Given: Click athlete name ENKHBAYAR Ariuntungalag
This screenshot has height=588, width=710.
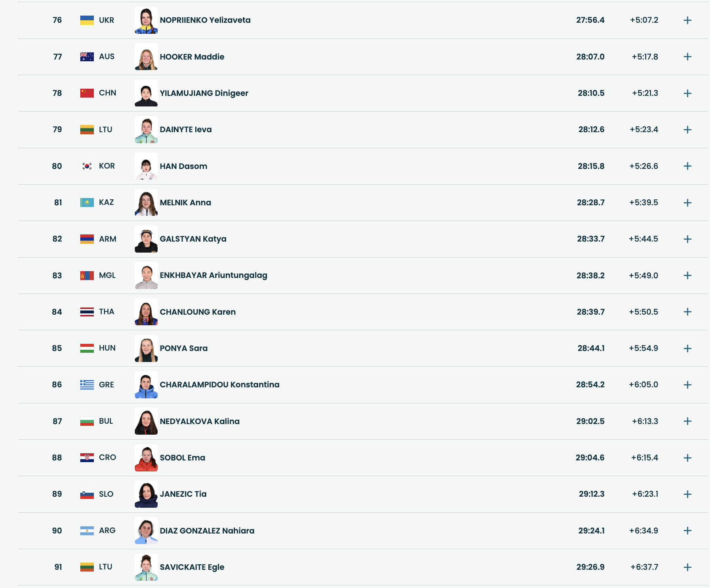Looking at the screenshot, I should pyautogui.click(x=213, y=275).
